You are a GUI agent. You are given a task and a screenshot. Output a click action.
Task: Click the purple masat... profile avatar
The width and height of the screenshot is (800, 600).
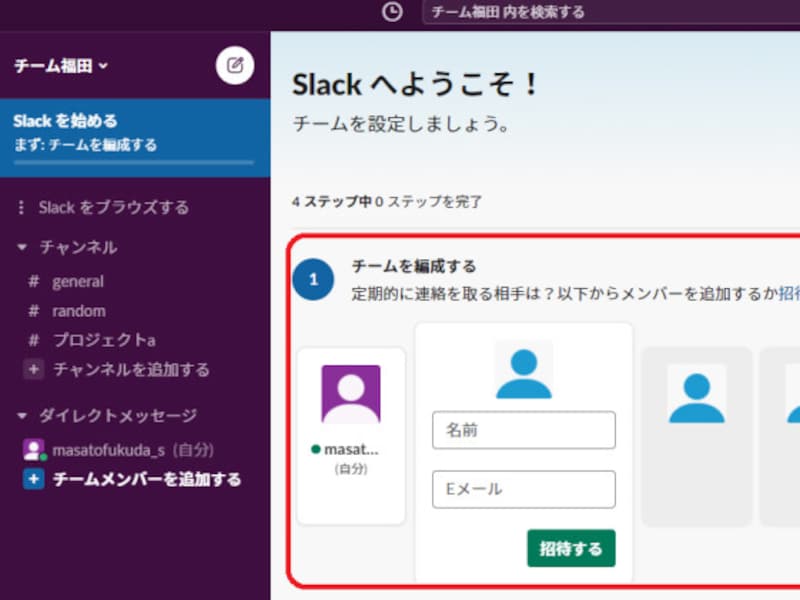tap(351, 394)
